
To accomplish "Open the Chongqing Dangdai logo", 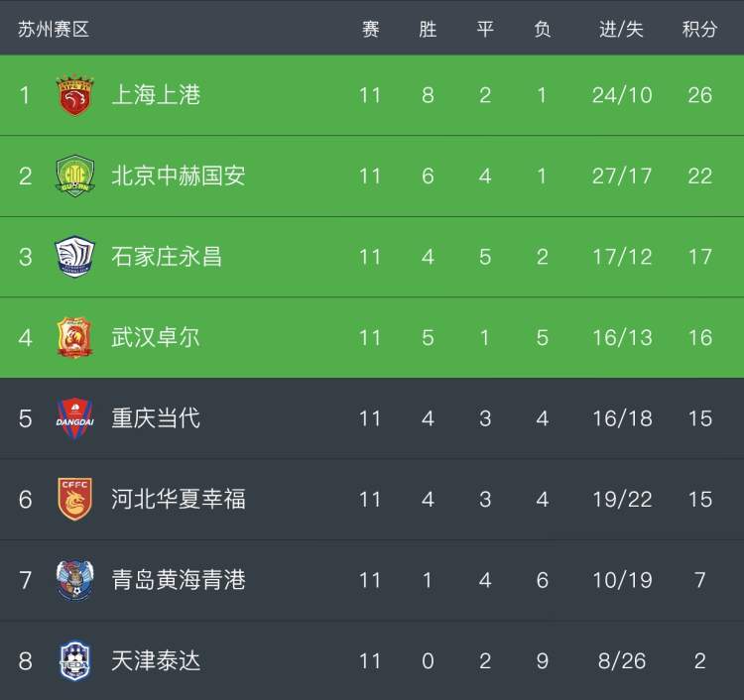I will (x=75, y=418).
